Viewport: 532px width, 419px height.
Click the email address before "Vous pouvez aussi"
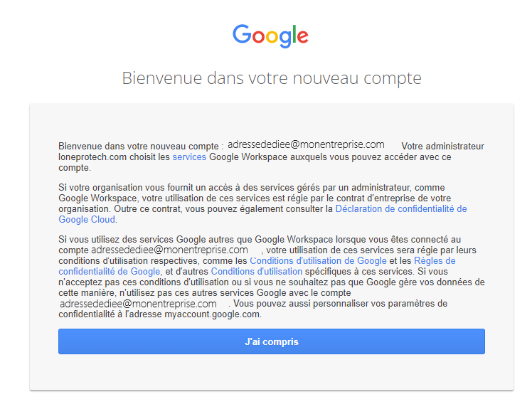(x=138, y=303)
